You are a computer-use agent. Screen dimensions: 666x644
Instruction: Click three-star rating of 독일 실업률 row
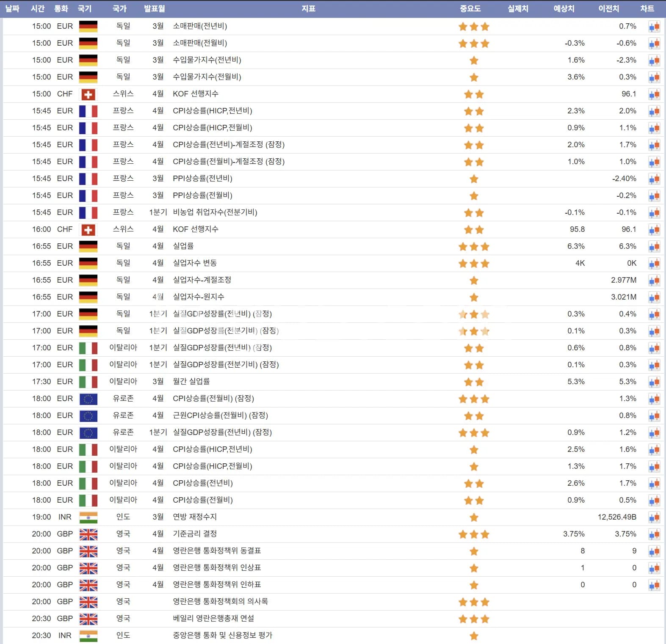tap(474, 247)
